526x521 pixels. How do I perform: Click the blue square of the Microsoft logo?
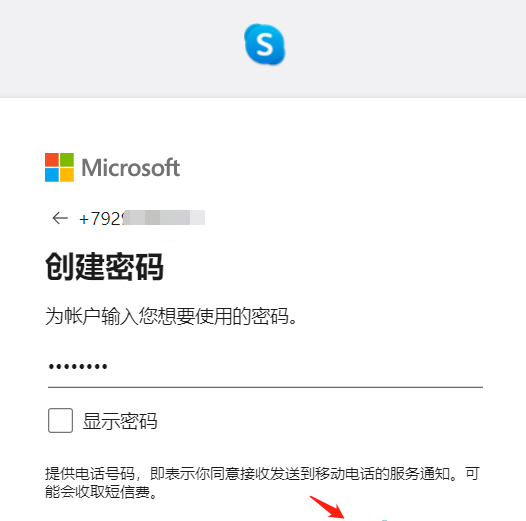click(x=52, y=175)
